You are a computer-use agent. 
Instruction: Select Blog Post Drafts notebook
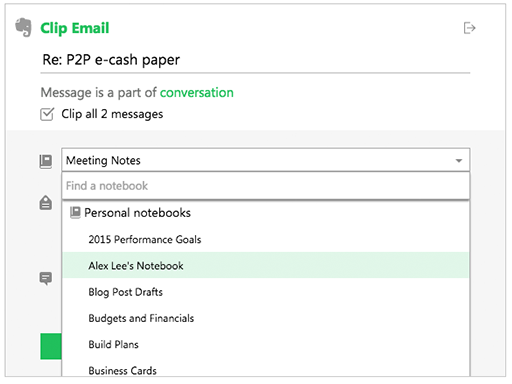tap(266, 292)
